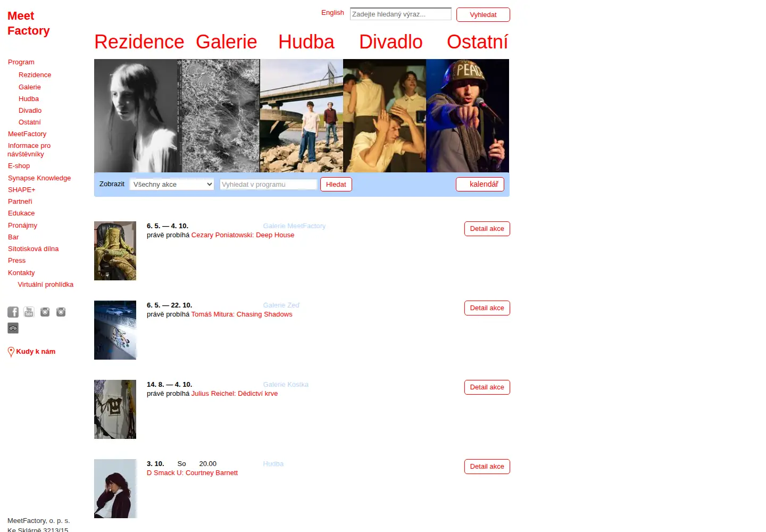766x532 pixels.
Task: Click the Galerie Kostka venue label
Action: tap(286, 385)
